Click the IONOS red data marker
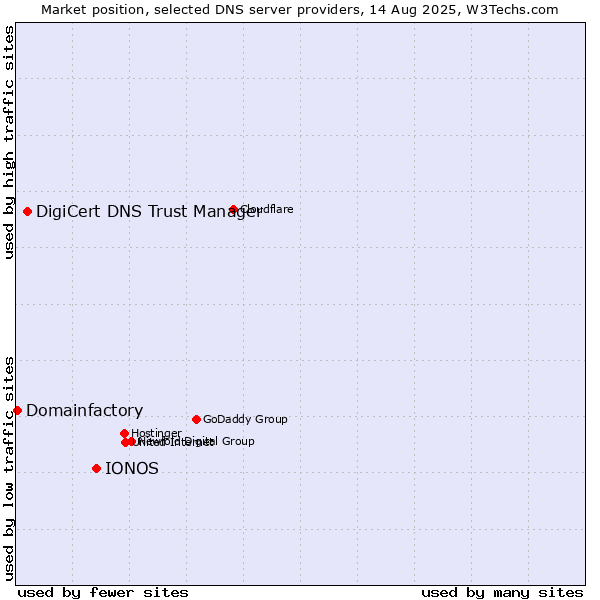This screenshot has height=600, width=600. (96, 468)
